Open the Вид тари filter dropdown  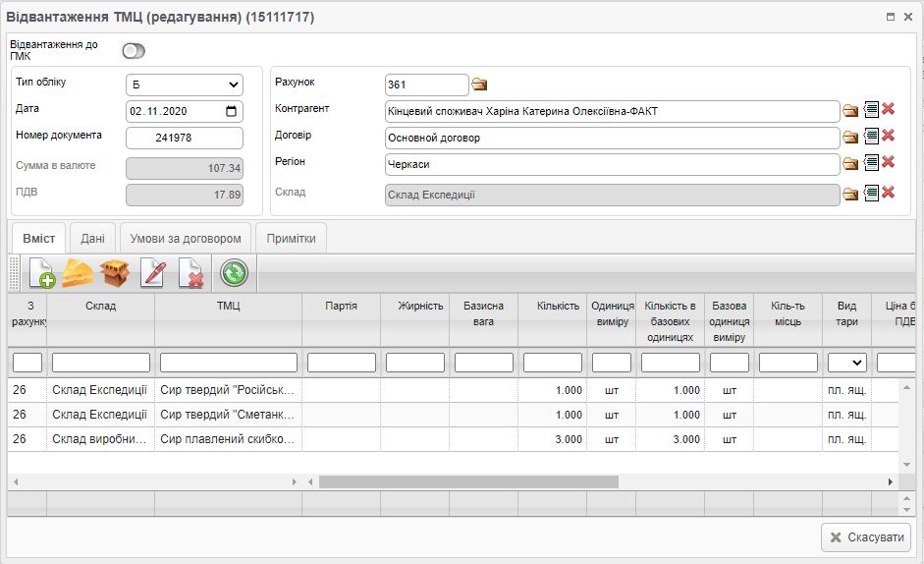[x=846, y=363]
